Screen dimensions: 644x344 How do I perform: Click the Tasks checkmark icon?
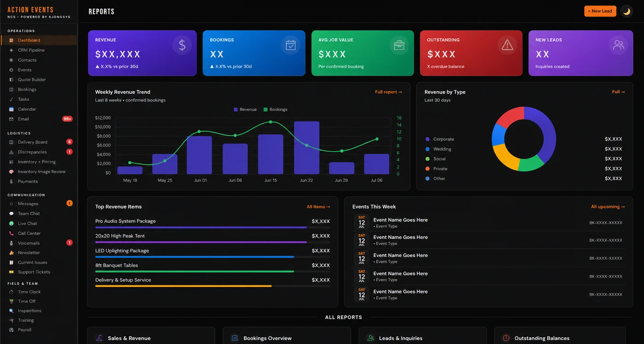(x=11, y=99)
